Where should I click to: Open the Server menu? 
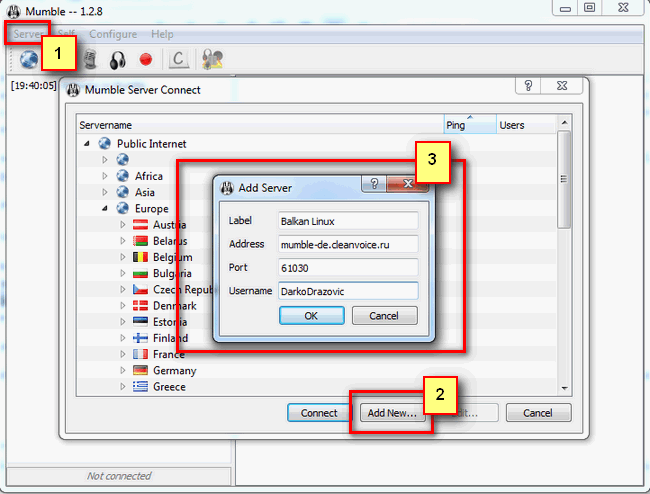point(27,34)
